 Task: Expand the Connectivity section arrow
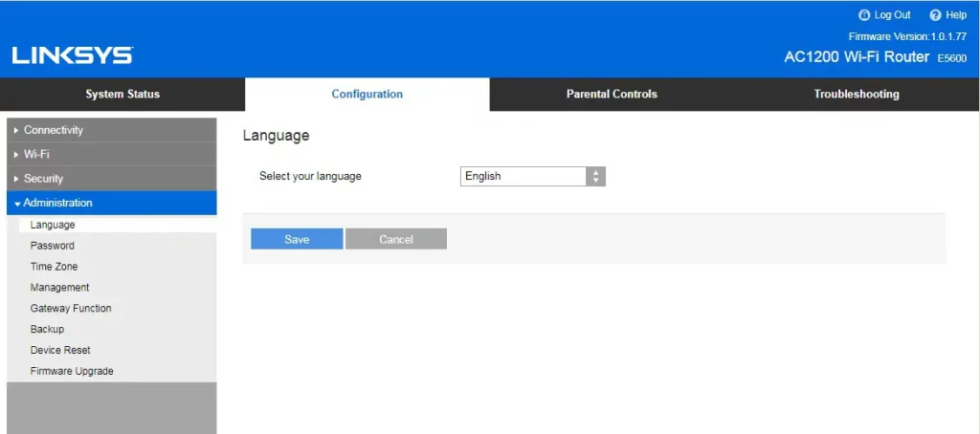click(16, 131)
